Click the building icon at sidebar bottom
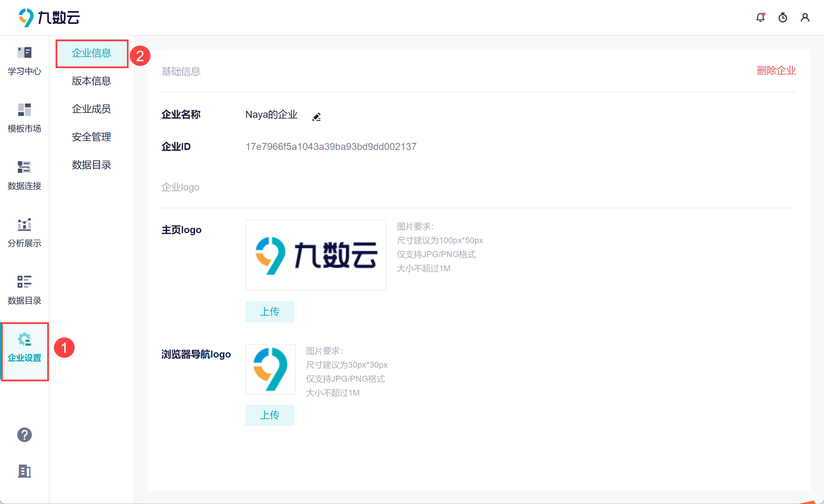Screen dimensions: 824x504 coord(24,471)
